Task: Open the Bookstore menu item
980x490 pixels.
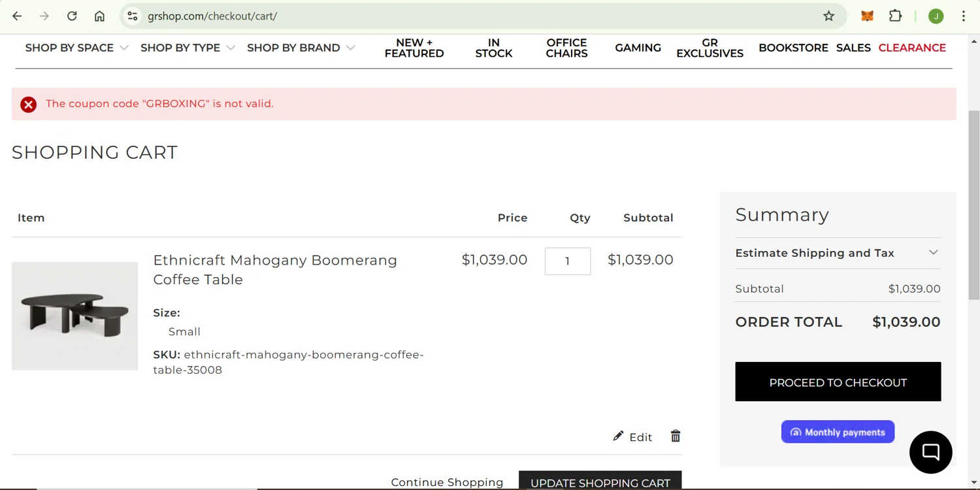Action: click(x=793, y=48)
